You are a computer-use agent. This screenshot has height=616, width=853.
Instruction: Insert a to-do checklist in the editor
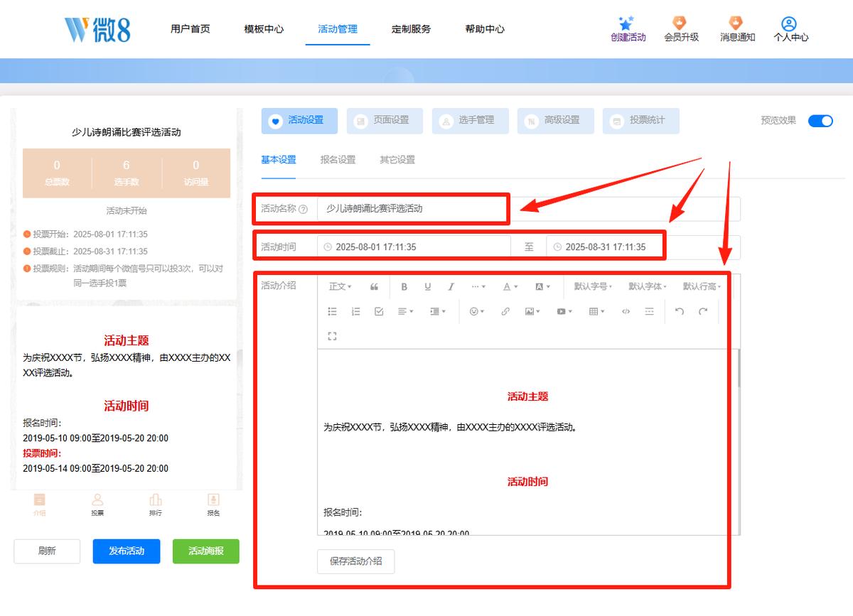(379, 311)
